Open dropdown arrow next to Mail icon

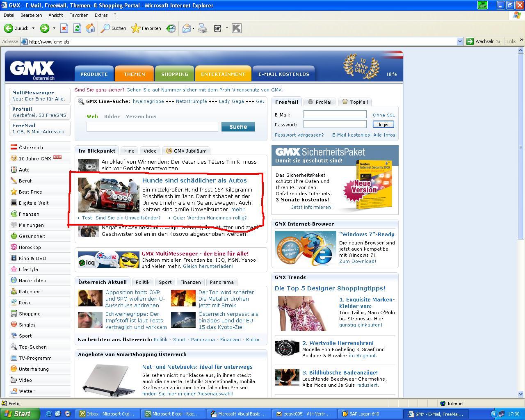193,28
